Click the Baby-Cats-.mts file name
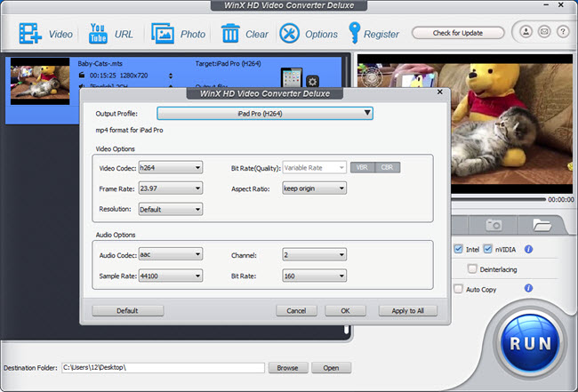 click(100, 63)
